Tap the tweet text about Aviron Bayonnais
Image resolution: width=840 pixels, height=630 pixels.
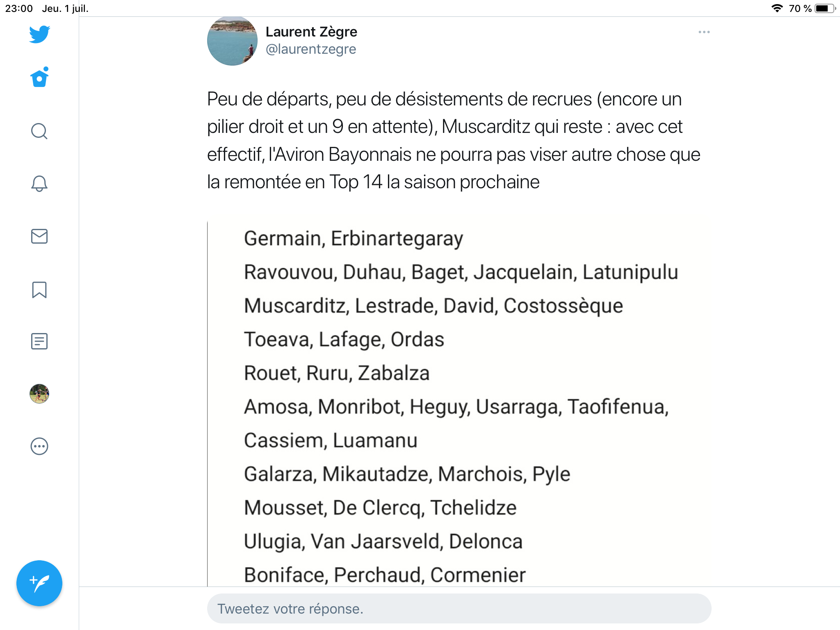coord(453,140)
